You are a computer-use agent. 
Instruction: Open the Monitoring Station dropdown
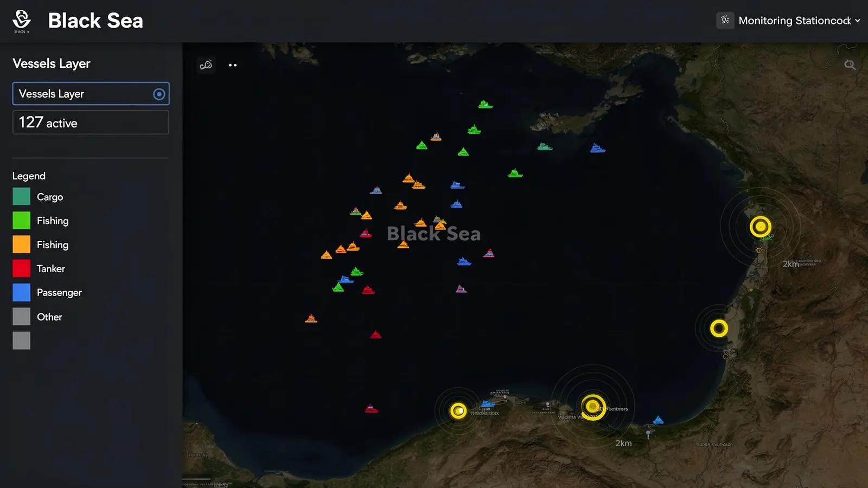800,21
